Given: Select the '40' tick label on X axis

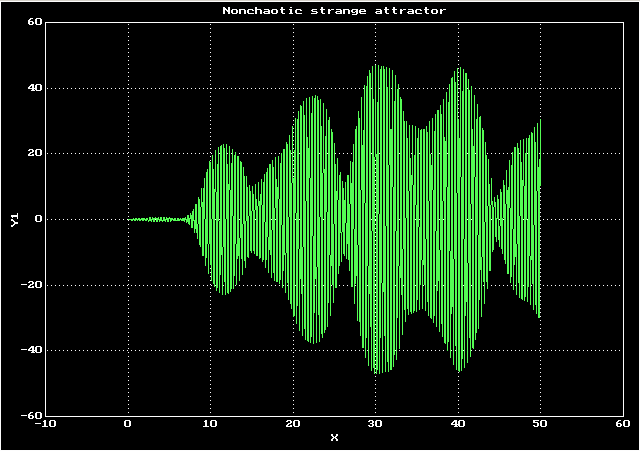Looking at the screenshot, I should coord(458,424).
